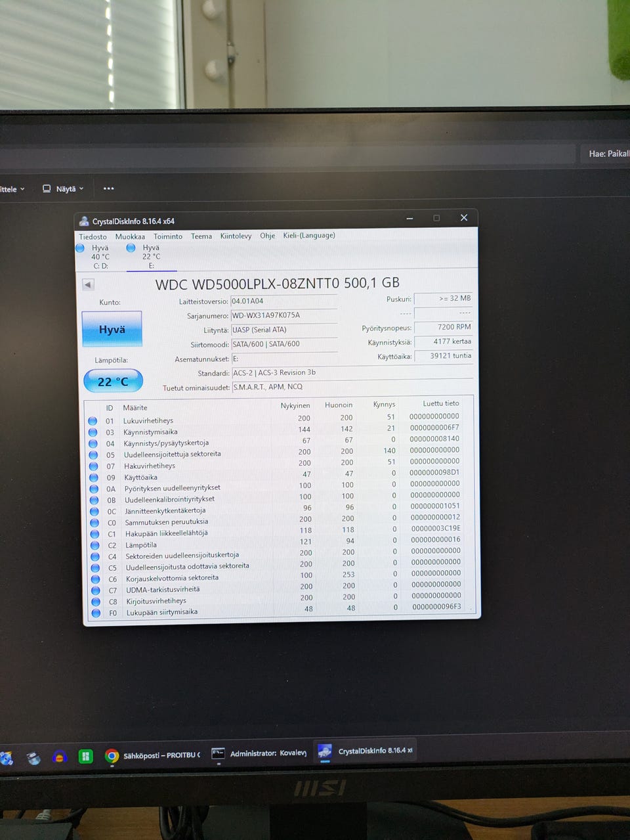Click the Laitteistoversio field 04.01A04
The image size is (630, 840).
tap(284, 301)
